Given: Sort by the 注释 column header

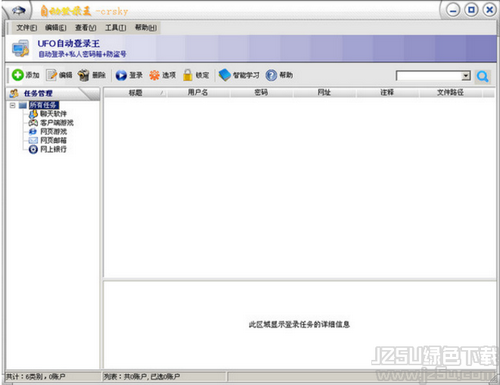Looking at the screenshot, I should pos(387,93).
